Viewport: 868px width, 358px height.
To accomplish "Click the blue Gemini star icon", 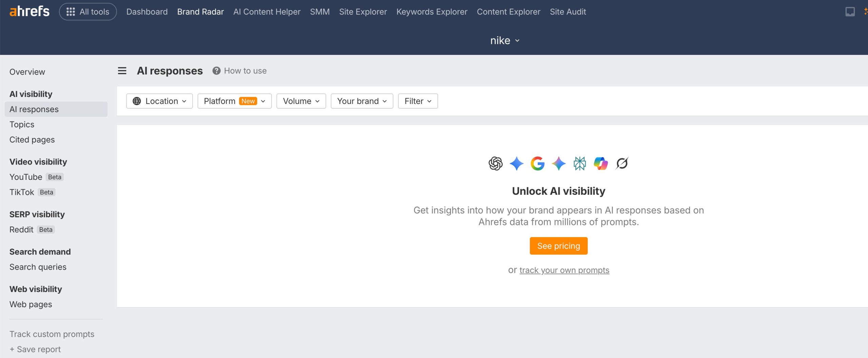I will (x=516, y=164).
